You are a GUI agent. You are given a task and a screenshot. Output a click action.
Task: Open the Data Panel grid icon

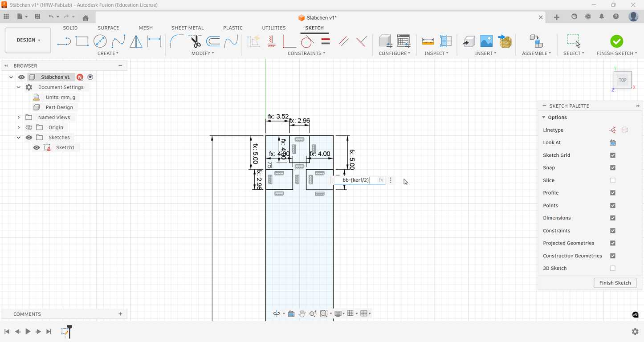[x=6, y=17]
